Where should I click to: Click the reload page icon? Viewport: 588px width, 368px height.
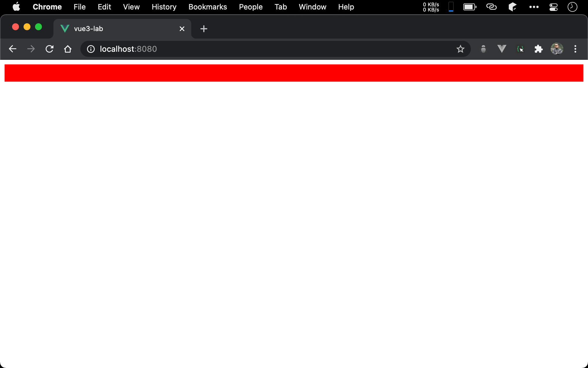click(49, 49)
